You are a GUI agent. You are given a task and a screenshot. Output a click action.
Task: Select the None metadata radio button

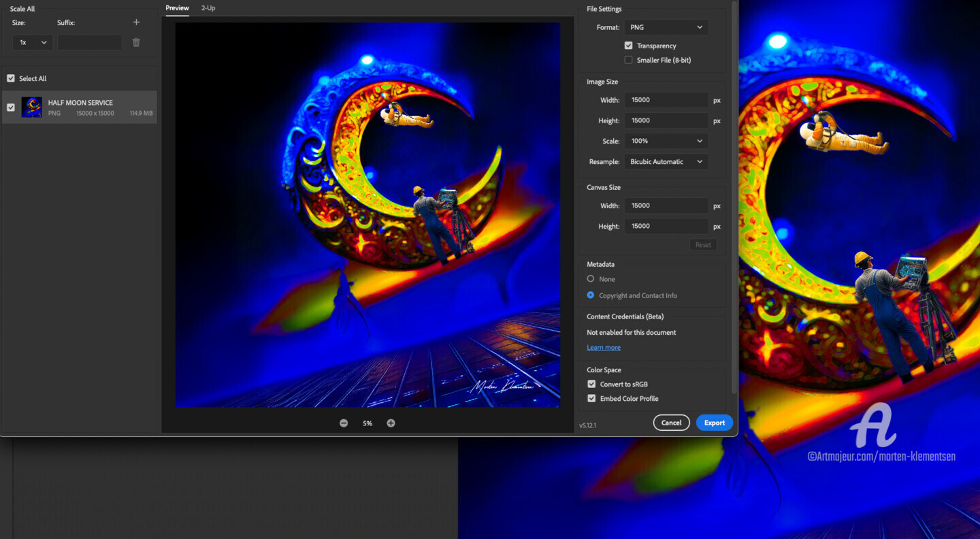coord(591,279)
